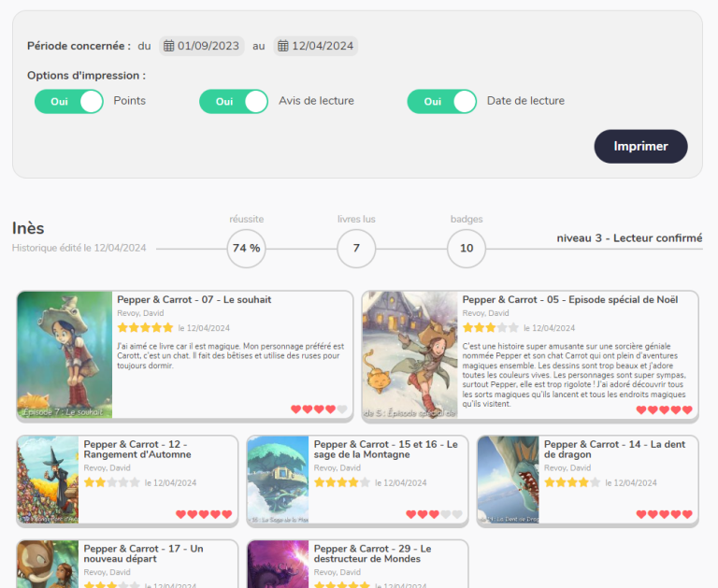This screenshot has height=588, width=718.
Task: Click star rating on Rangement d'Automne card
Action: [111, 482]
